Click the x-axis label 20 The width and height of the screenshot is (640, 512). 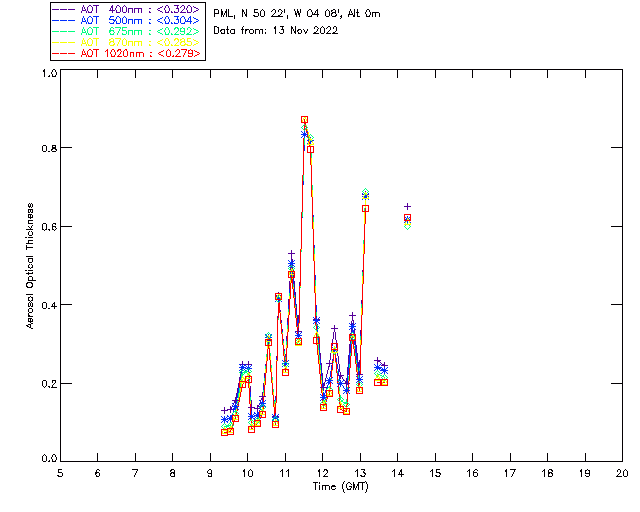click(622, 473)
